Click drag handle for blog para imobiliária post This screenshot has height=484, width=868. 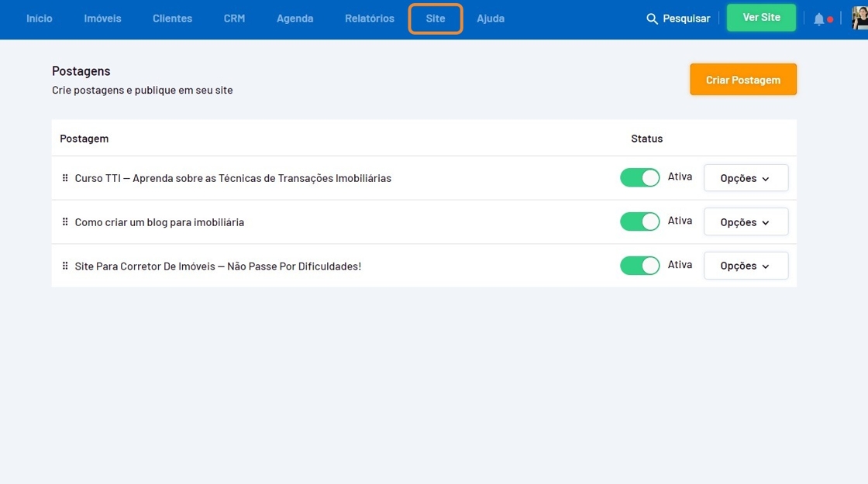[65, 222]
